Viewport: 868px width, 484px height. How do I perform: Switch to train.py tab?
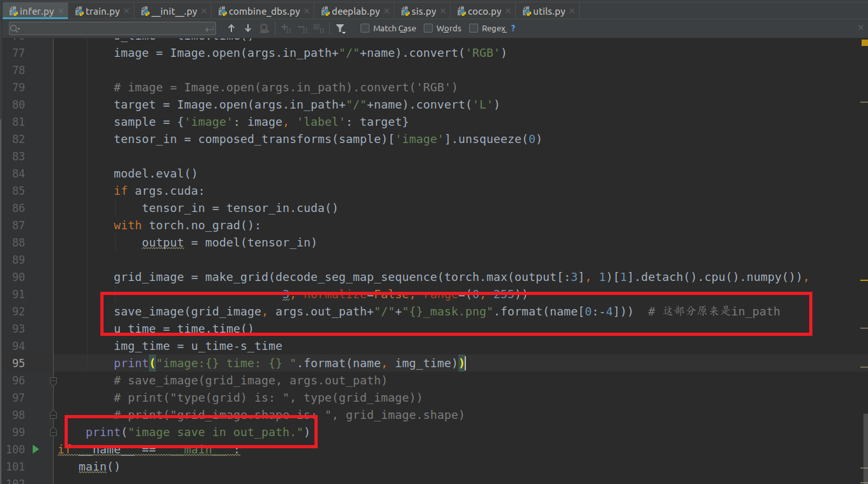(101, 11)
